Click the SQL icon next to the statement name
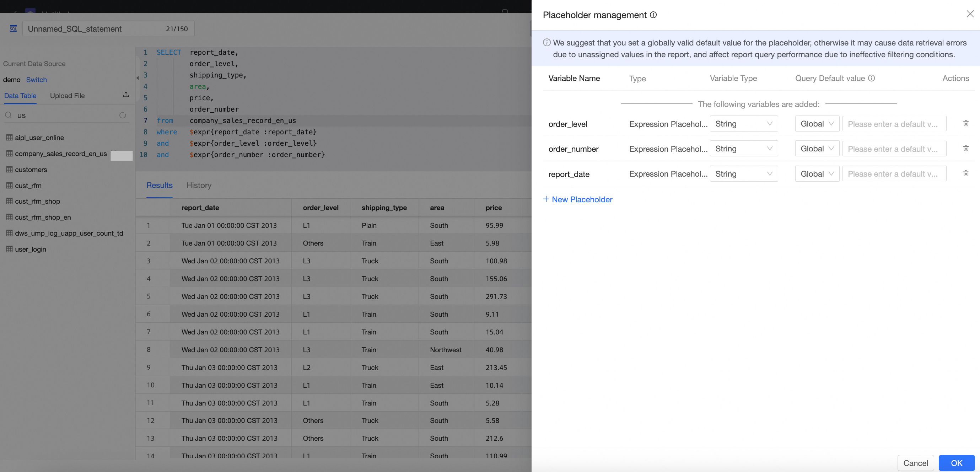 point(13,28)
